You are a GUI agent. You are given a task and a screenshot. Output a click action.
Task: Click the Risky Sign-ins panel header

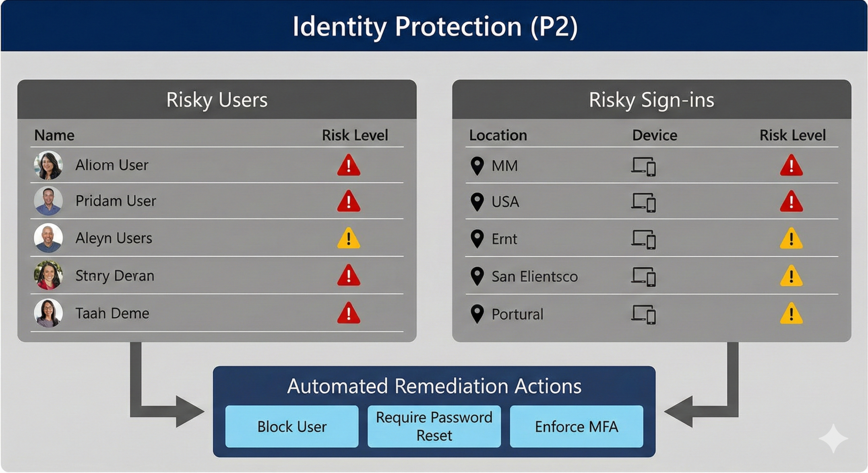[x=651, y=100]
